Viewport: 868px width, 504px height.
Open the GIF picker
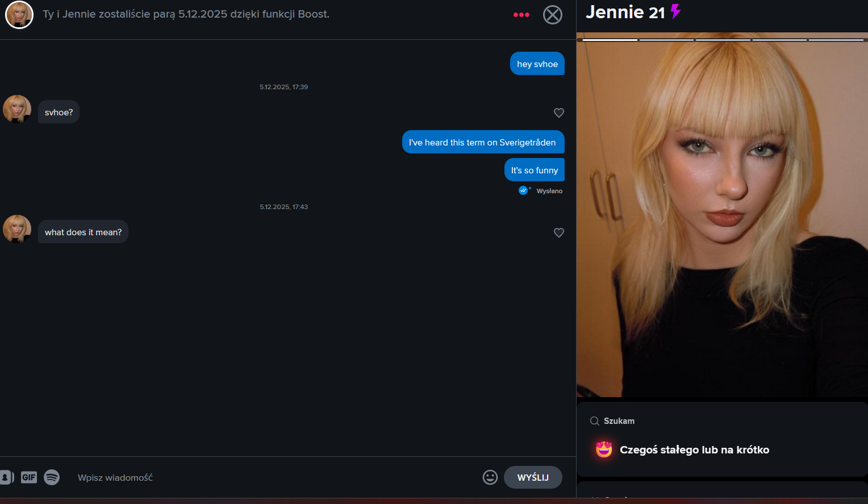pos(29,477)
